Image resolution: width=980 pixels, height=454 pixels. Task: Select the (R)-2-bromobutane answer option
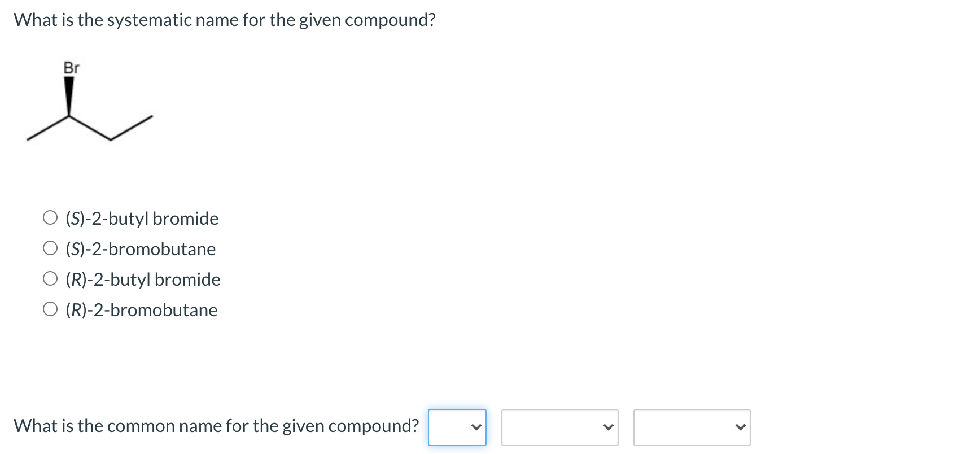coord(141,310)
